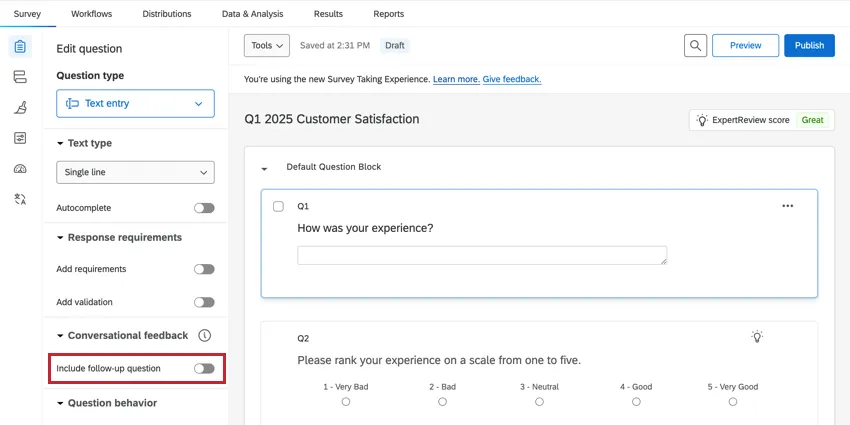Image resolution: width=850 pixels, height=425 pixels.
Task: Collapse the Default Question Block
Action: [265, 168]
